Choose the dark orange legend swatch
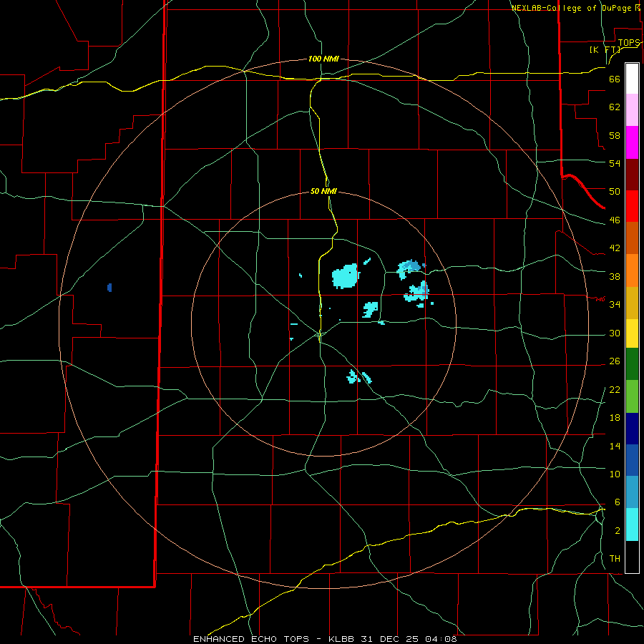This screenshot has height=644, width=644. pos(632,238)
